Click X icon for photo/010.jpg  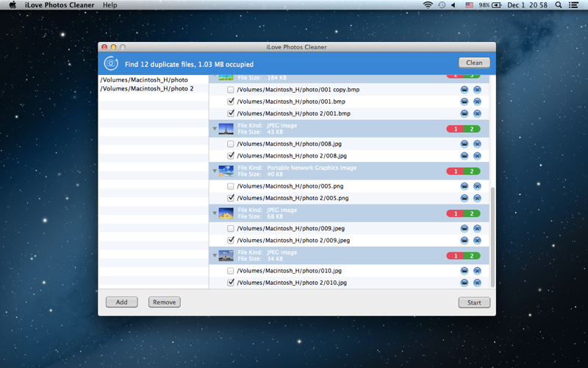tap(477, 271)
